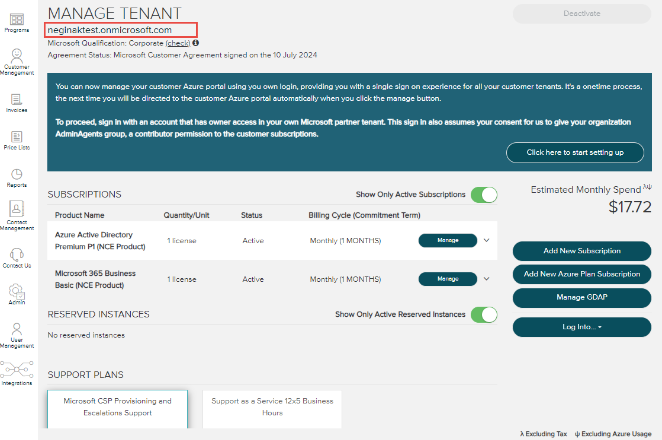Toggle Show Only Active Subscriptions switch
This screenshot has height=440, width=662.
tap(484, 194)
